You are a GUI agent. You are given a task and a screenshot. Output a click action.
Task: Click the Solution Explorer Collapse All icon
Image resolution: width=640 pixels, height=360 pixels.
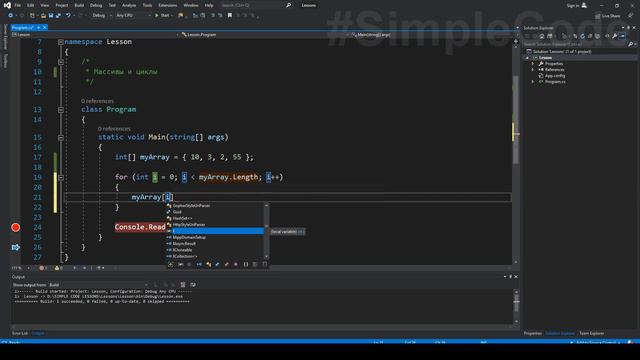[590, 36]
